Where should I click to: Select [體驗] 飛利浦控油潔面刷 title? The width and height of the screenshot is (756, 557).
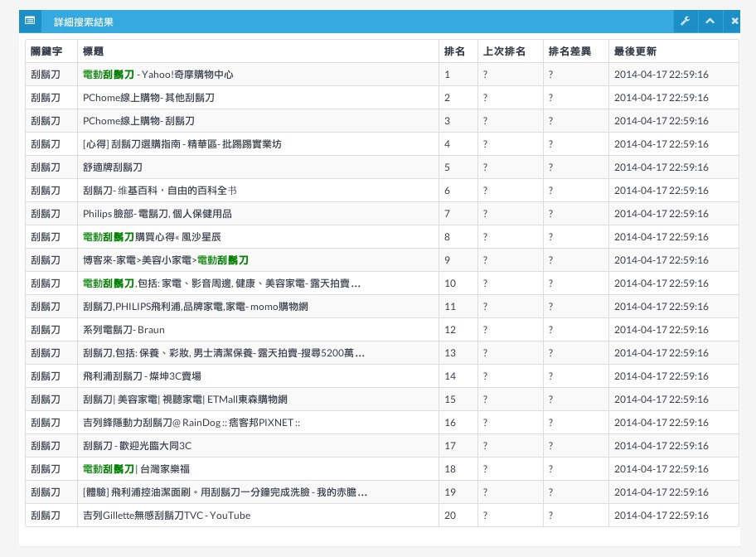coord(225,492)
